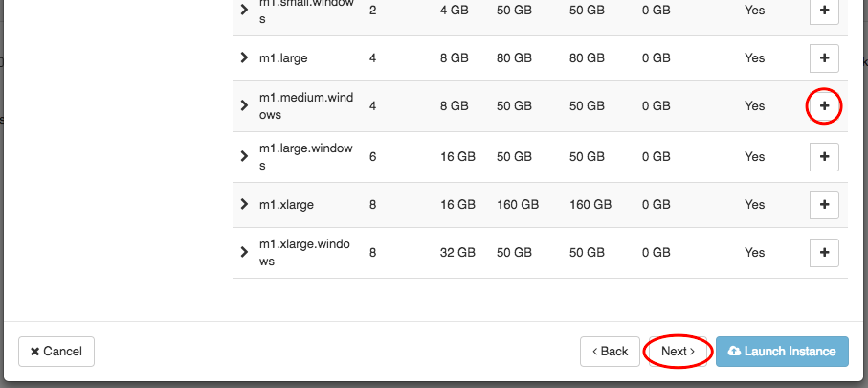Add the m1.large flavor with plus button

point(824,58)
